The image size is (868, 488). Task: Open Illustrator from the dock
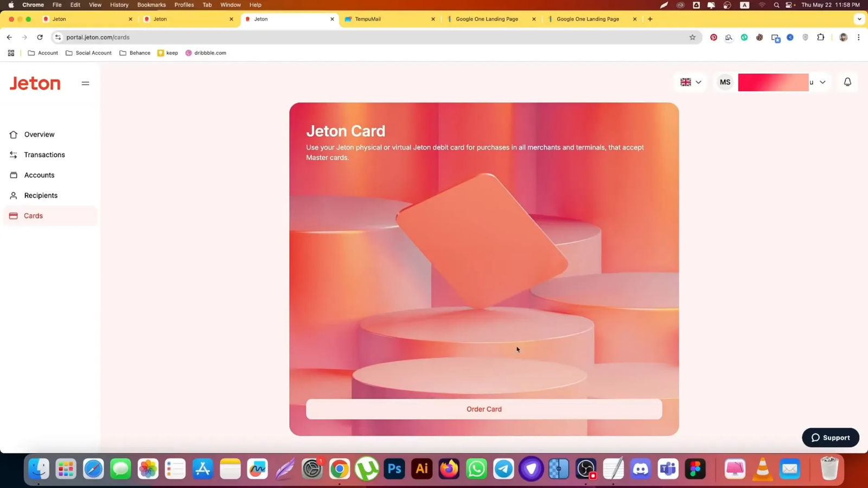click(x=422, y=469)
